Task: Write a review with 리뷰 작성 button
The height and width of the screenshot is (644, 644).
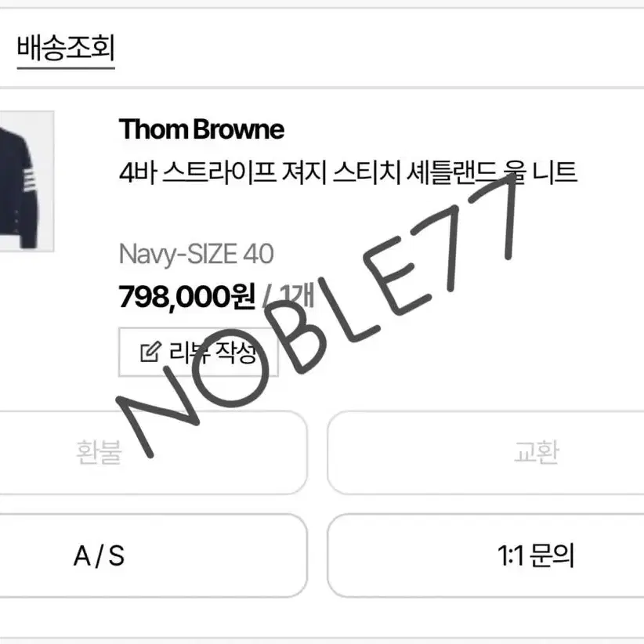Action: click(199, 352)
